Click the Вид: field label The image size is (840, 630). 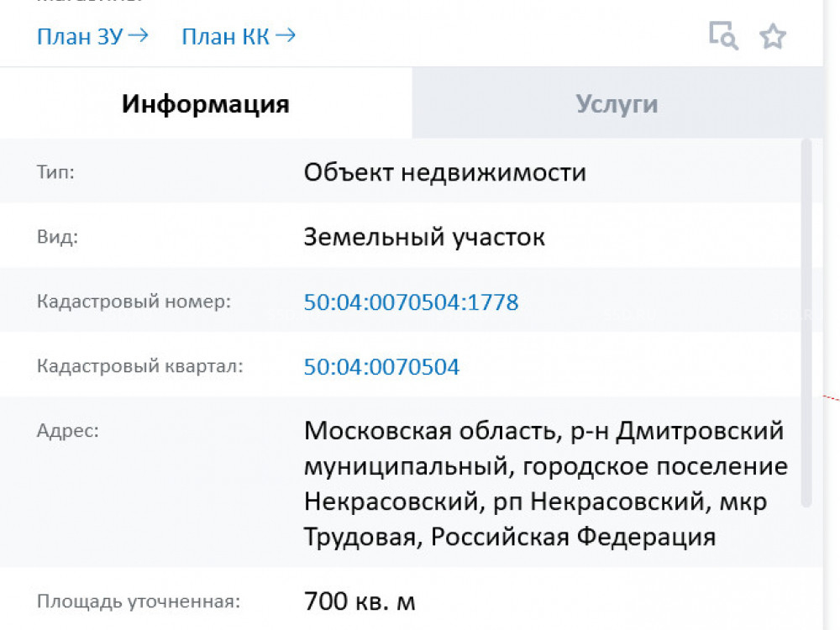tap(57, 237)
